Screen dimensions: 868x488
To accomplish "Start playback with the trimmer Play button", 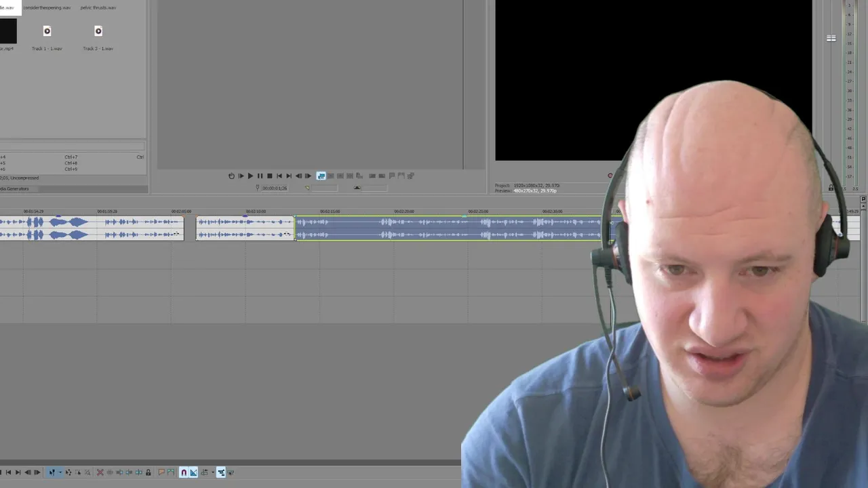I will (250, 176).
